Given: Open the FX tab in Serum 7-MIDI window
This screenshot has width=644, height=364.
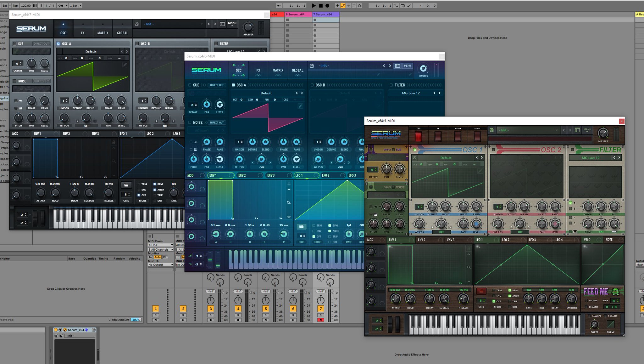Looking at the screenshot, I should coord(83,29).
